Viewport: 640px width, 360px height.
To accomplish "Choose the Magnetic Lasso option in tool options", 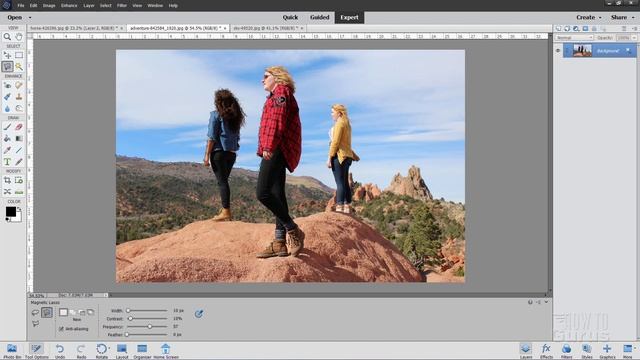I will pos(47,313).
